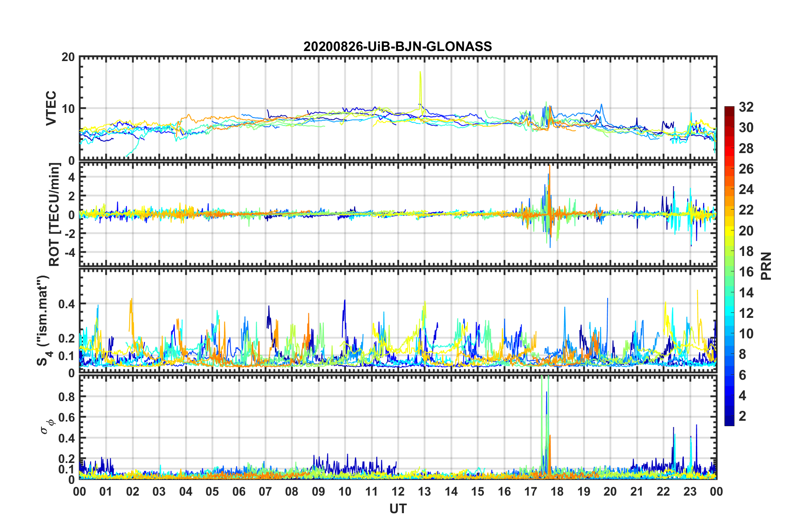This screenshot has height=532, width=796.
Task: Select colorbar tick label 14
Action: (x=746, y=293)
